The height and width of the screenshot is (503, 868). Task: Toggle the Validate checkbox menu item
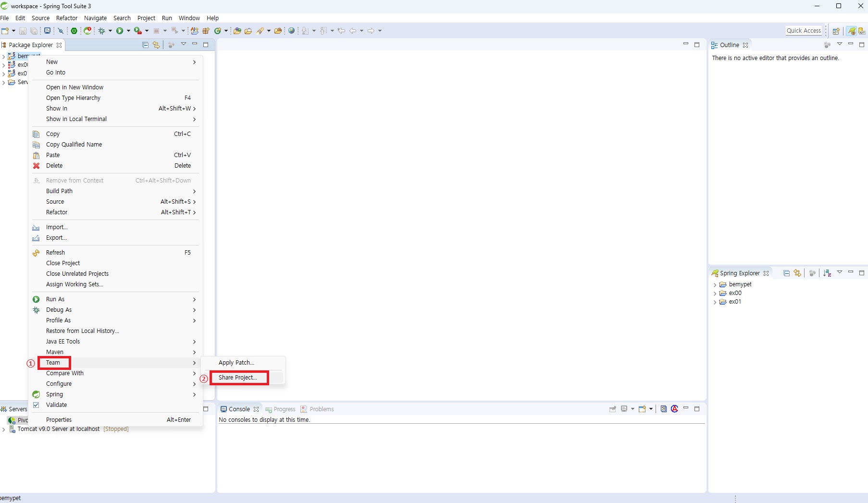point(36,405)
